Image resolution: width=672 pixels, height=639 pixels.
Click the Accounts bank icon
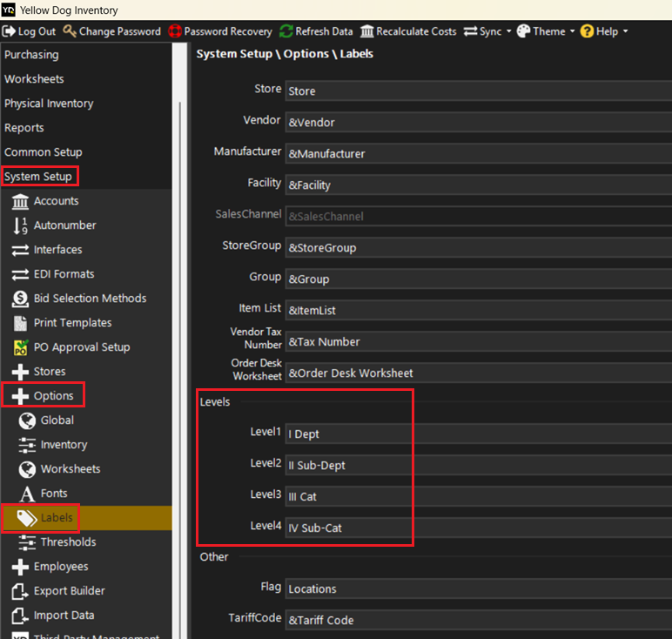coord(20,201)
